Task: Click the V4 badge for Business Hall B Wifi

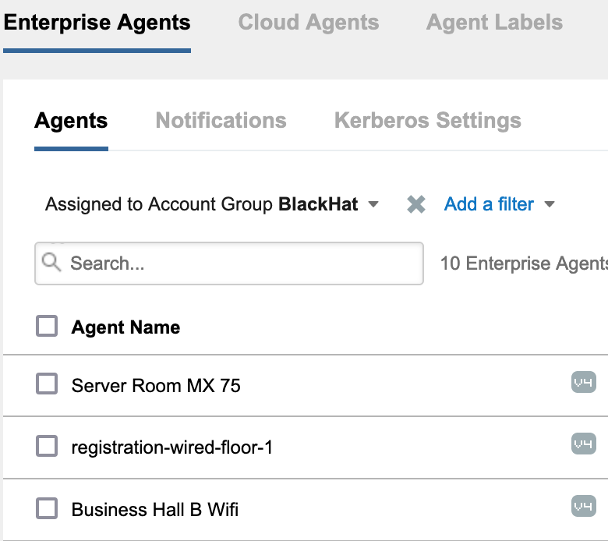Action: pyautogui.click(x=583, y=506)
